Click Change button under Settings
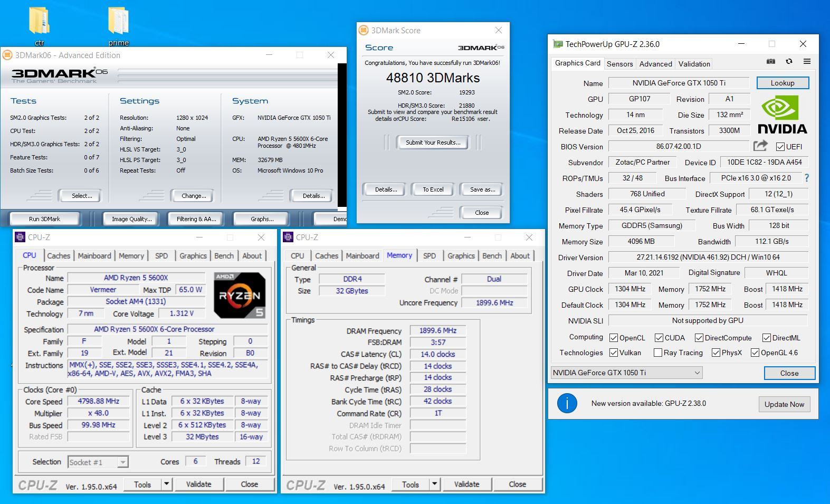 pos(194,196)
